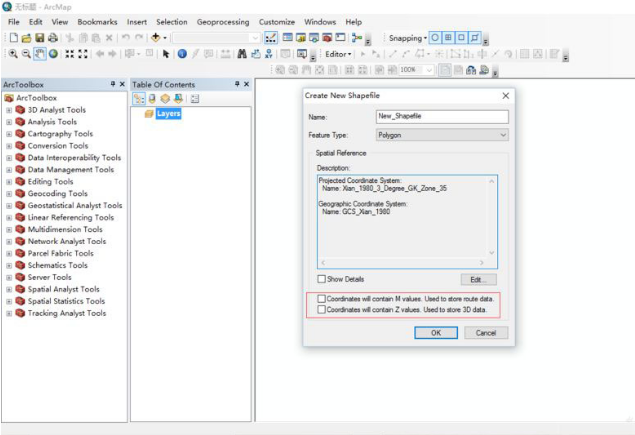Open the Customize menu
Viewport: 635px width, 435px height.
click(x=277, y=22)
